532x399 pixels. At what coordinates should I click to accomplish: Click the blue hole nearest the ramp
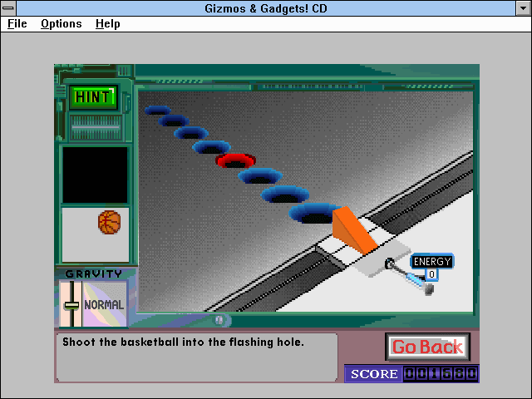click(313, 214)
